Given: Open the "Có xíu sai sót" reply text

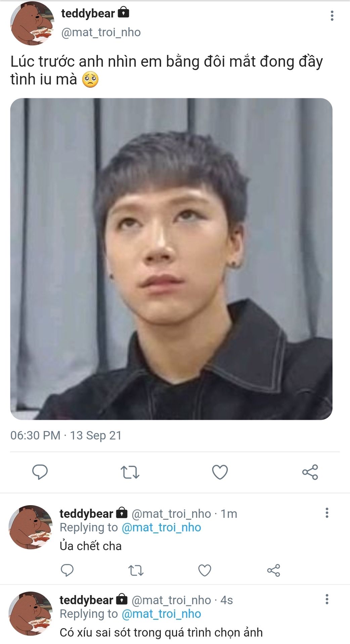Looking at the screenshot, I should 161,633.
